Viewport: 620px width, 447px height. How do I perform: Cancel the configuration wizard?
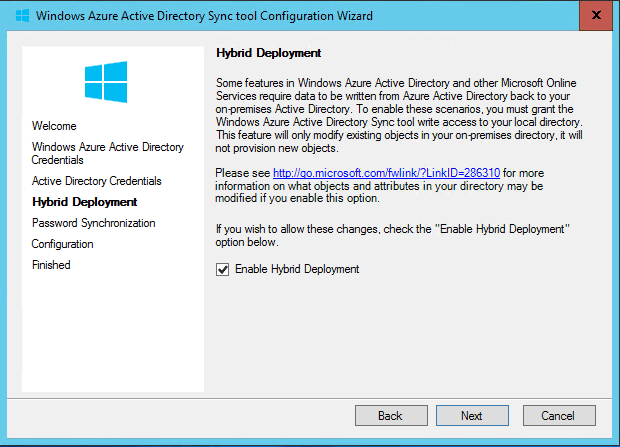[x=559, y=415]
